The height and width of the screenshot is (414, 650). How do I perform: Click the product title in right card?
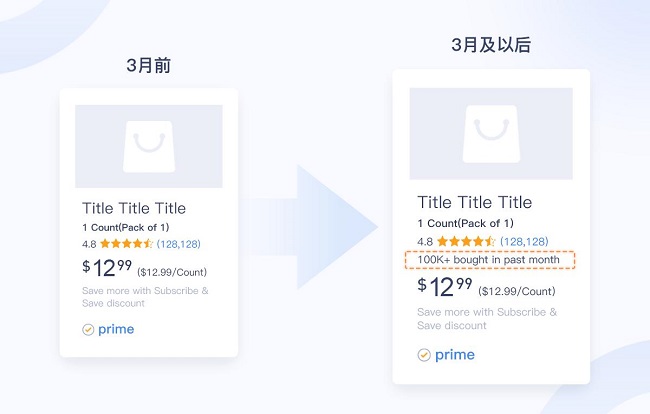pos(474,202)
